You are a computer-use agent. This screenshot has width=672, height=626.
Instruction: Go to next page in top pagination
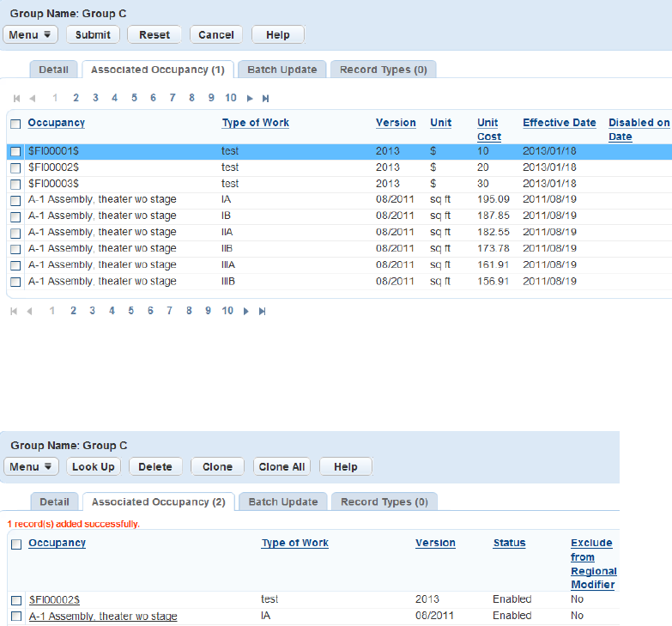(x=250, y=98)
